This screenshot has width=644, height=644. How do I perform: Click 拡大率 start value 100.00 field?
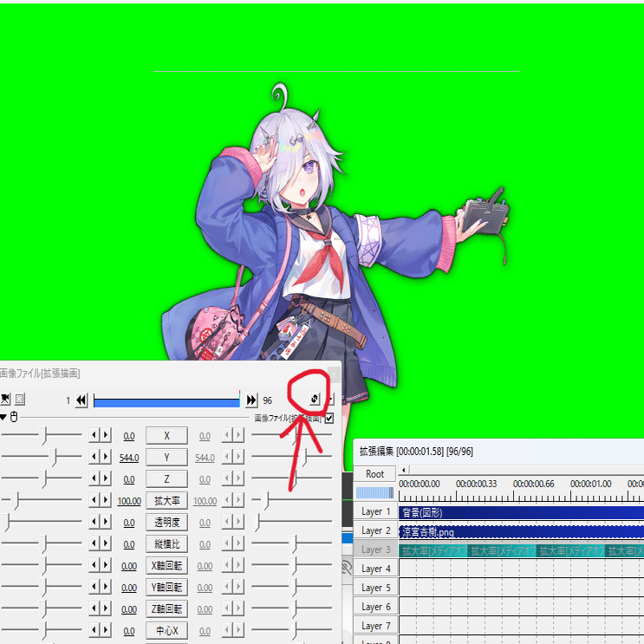pos(129,501)
